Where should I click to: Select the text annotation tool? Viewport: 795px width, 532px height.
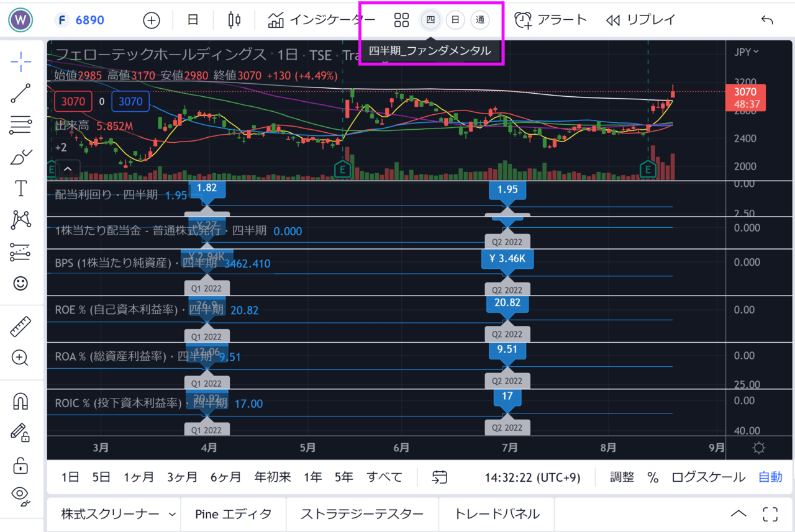tap(20, 189)
